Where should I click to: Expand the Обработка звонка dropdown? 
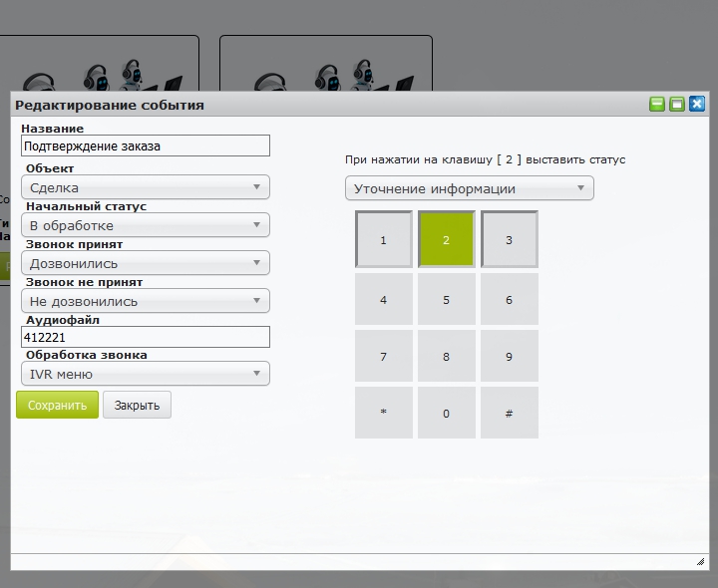[x=146, y=374]
